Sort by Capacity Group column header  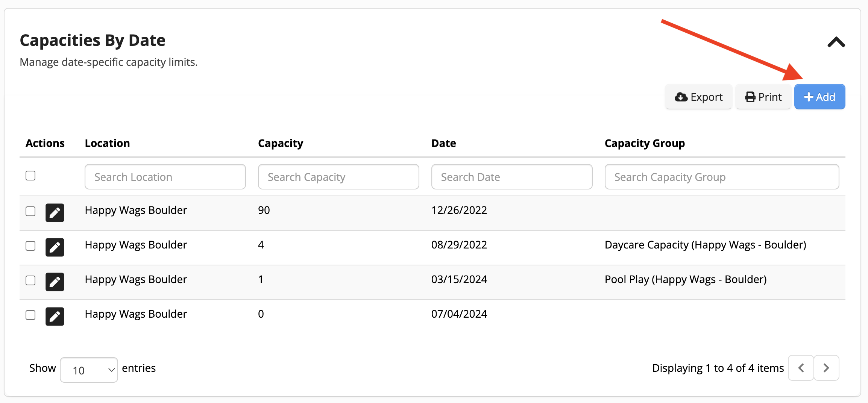click(645, 143)
